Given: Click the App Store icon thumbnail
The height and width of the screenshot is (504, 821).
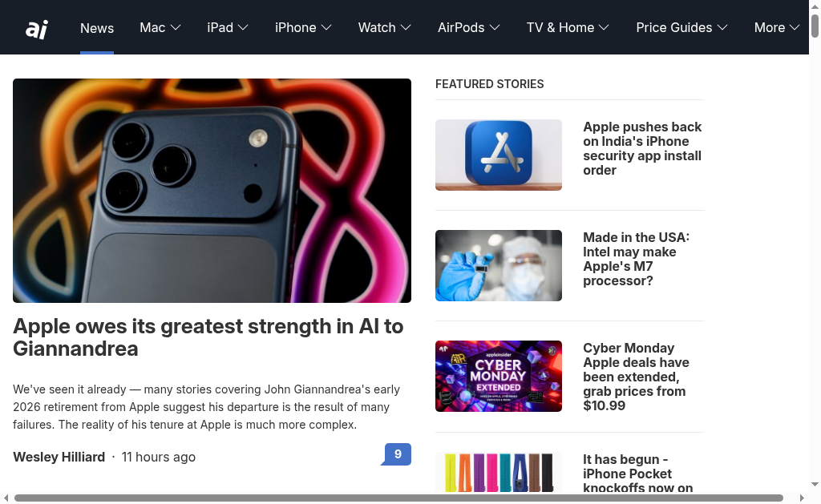Looking at the screenshot, I should tap(499, 155).
